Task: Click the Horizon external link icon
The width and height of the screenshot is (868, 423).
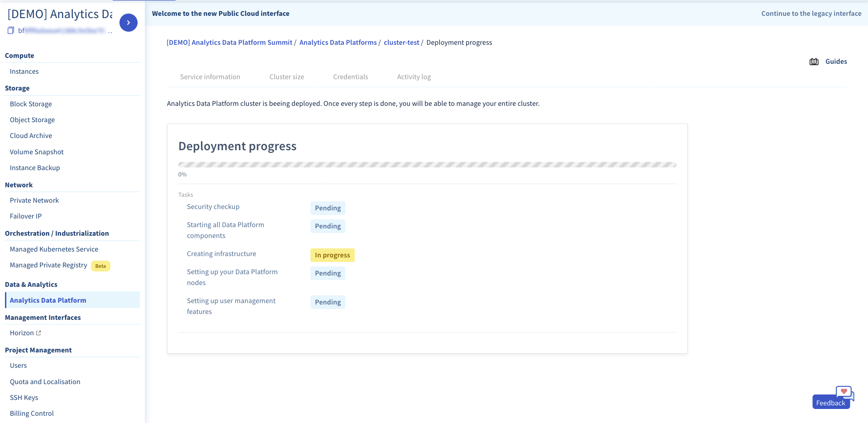Action: (38, 333)
